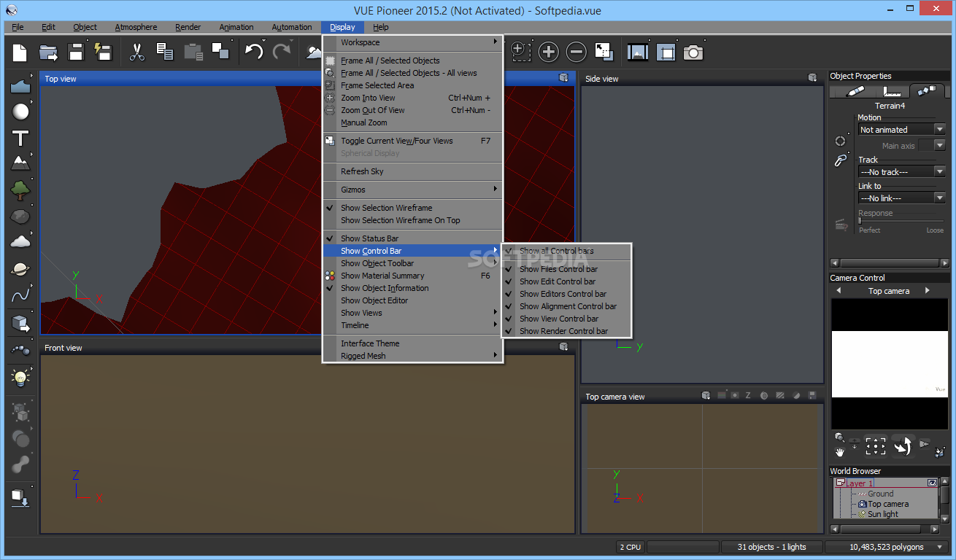Uncheck Show Alignment Control bar
Screen dimensions: 956x560
566,306
